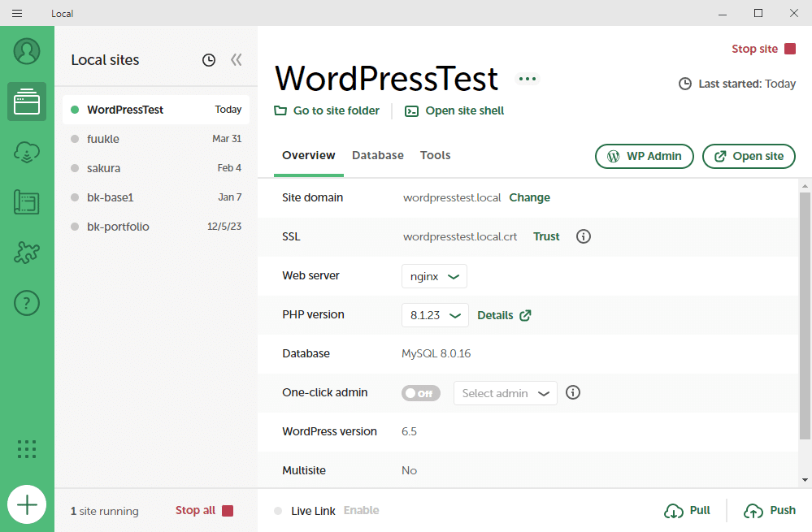Collapse the Local sites sidebar
Viewport: 812px width, 532px height.
click(x=237, y=60)
